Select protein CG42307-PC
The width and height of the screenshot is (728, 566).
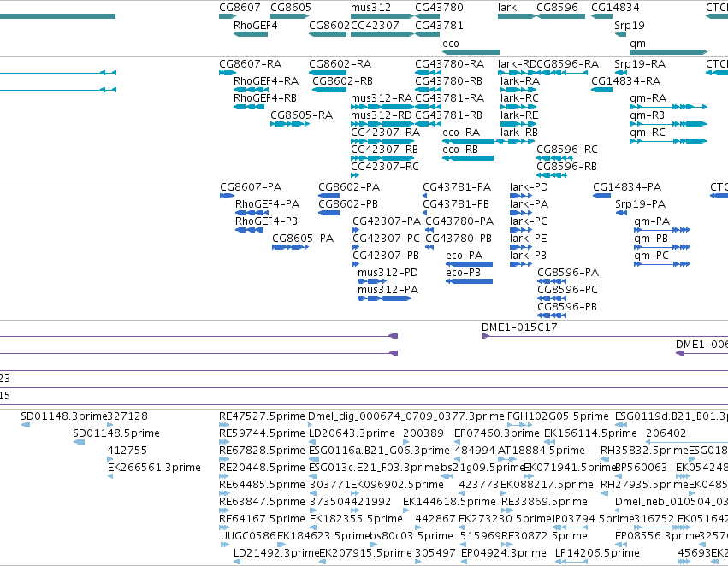click(x=386, y=239)
